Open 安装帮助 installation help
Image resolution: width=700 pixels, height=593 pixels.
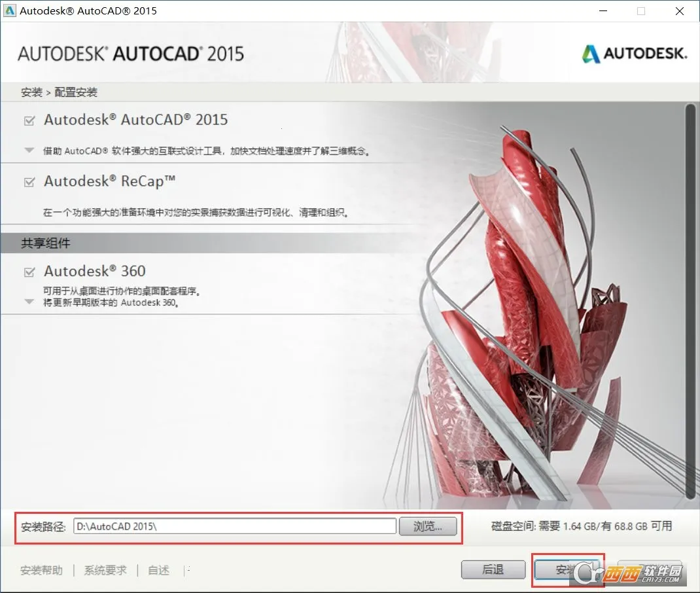tap(41, 570)
